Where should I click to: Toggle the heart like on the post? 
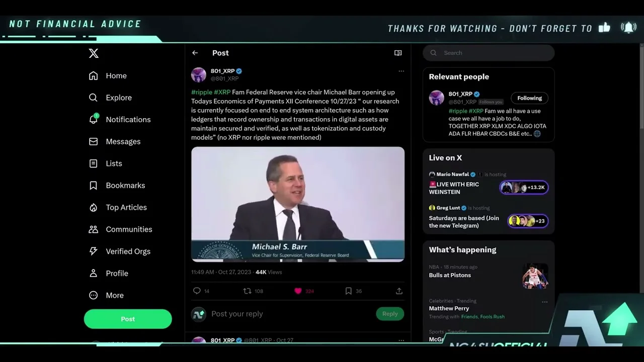(x=298, y=291)
